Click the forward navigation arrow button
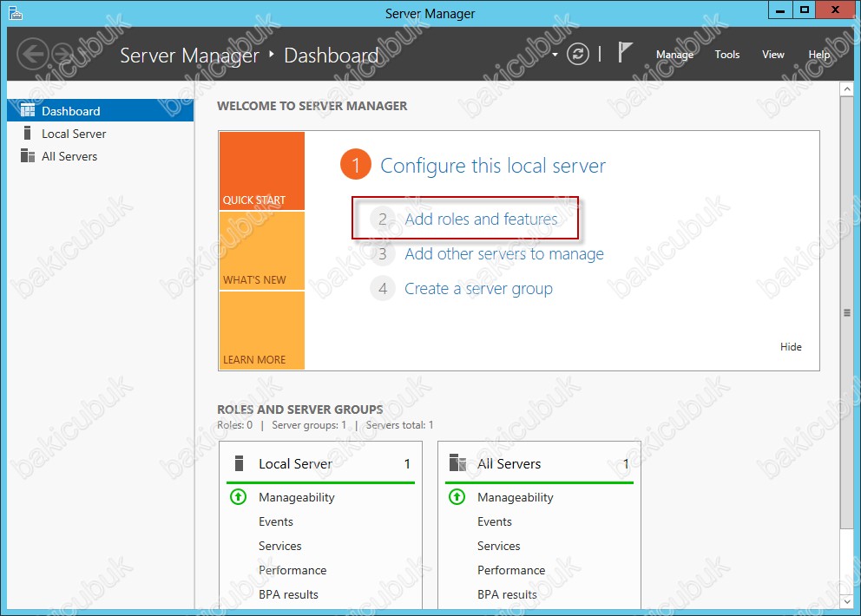Screen dimensions: 861x616 [x=64, y=54]
